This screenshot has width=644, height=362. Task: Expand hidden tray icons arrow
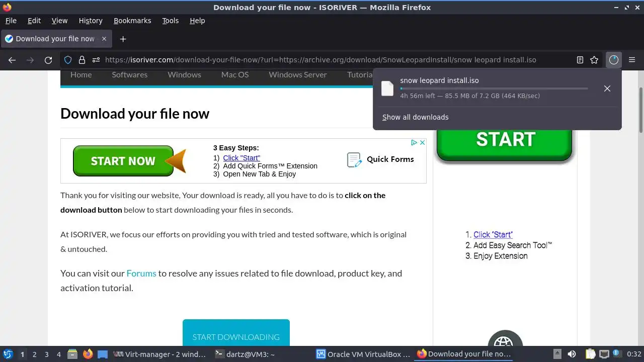click(x=557, y=354)
